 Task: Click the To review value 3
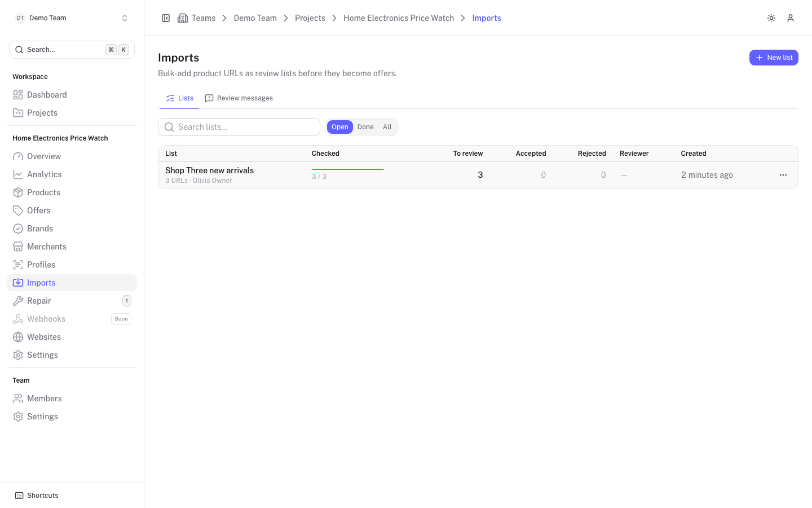[480, 175]
